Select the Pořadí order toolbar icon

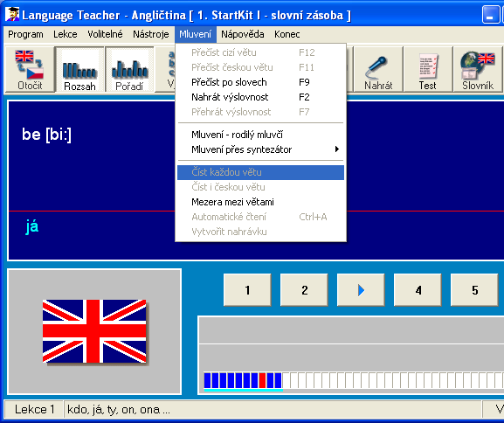tap(129, 69)
